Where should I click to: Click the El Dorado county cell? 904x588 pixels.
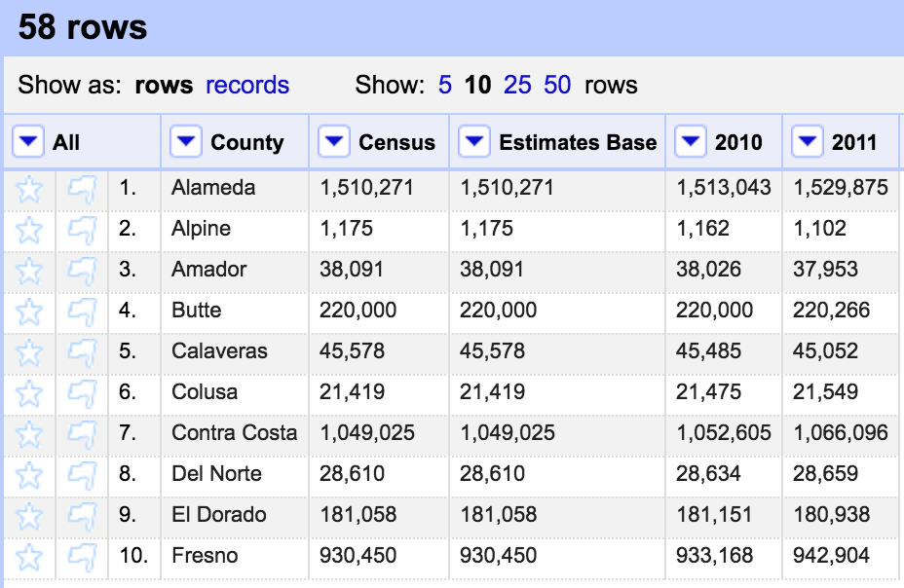click(x=218, y=515)
